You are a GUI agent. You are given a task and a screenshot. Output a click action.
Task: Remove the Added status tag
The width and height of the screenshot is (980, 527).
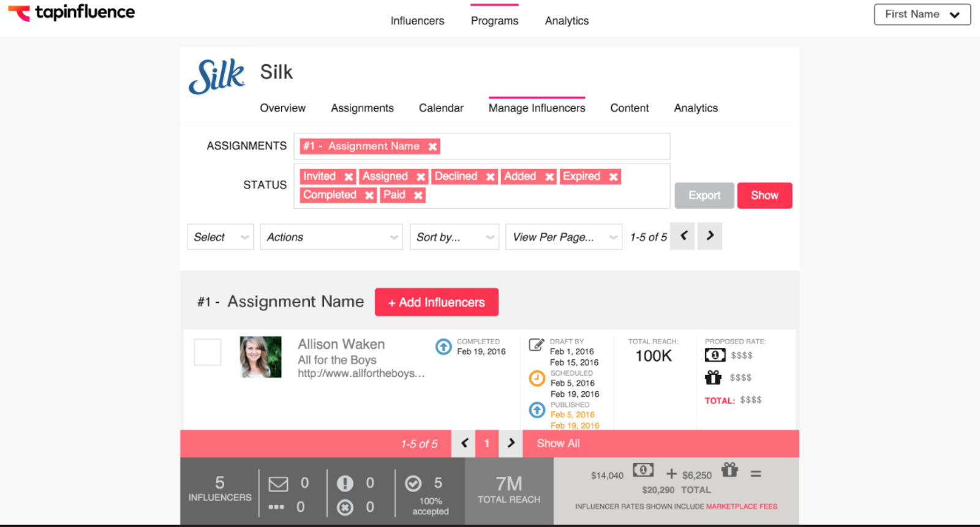click(549, 177)
